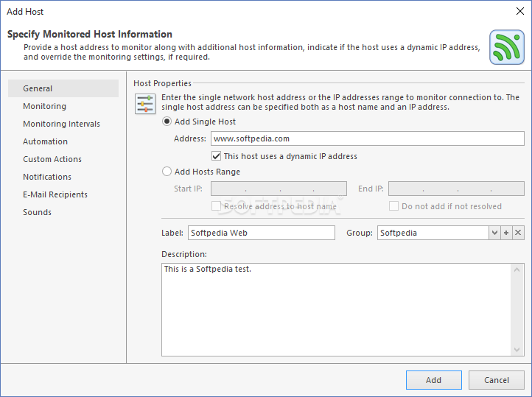Click the Address field with www.softpedia.com
This screenshot has width=532, height=397.
(x=368, y=138)
